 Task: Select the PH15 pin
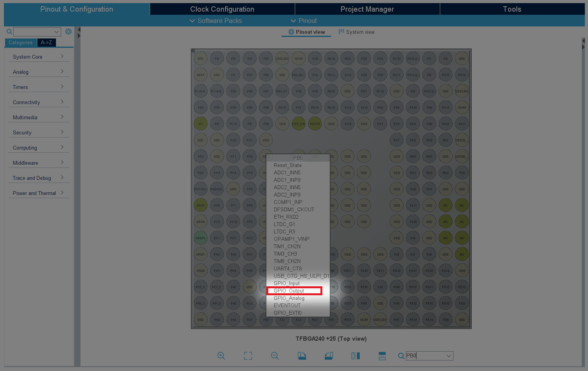(x=446, y=75)
